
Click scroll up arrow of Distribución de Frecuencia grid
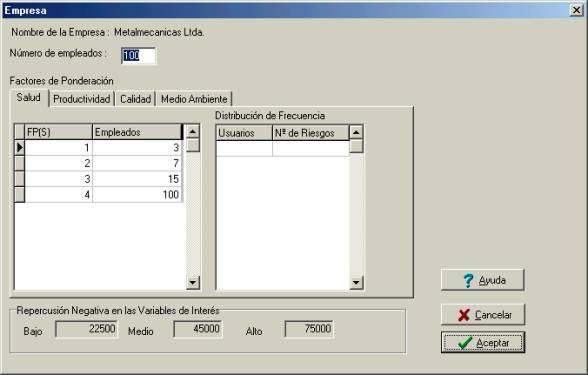tap(356, 132)
